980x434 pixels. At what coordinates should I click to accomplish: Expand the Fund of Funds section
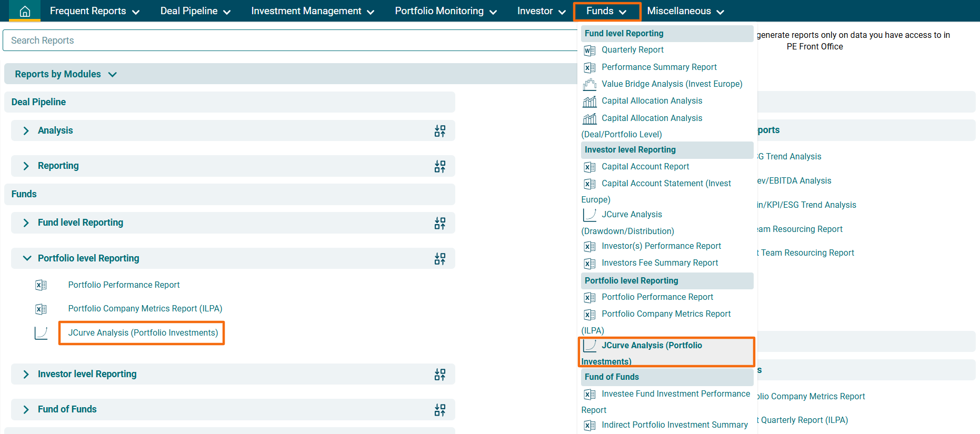tap(26, 410)
